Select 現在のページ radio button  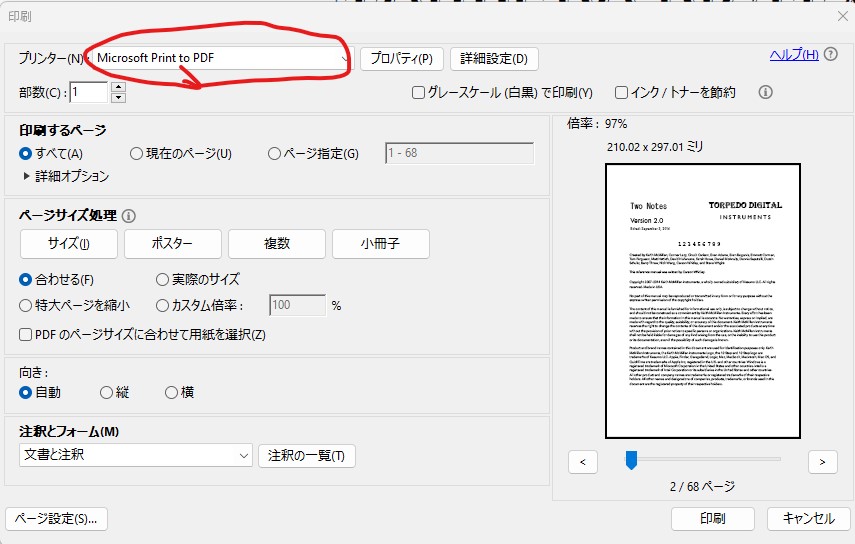pyautogui.click(x=137, y=153)
